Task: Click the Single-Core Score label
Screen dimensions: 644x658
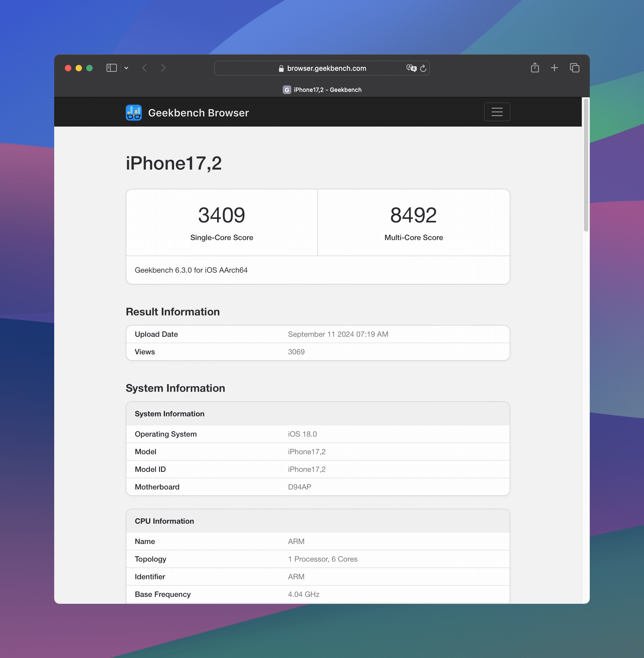Action: click(x=222, y=237)
